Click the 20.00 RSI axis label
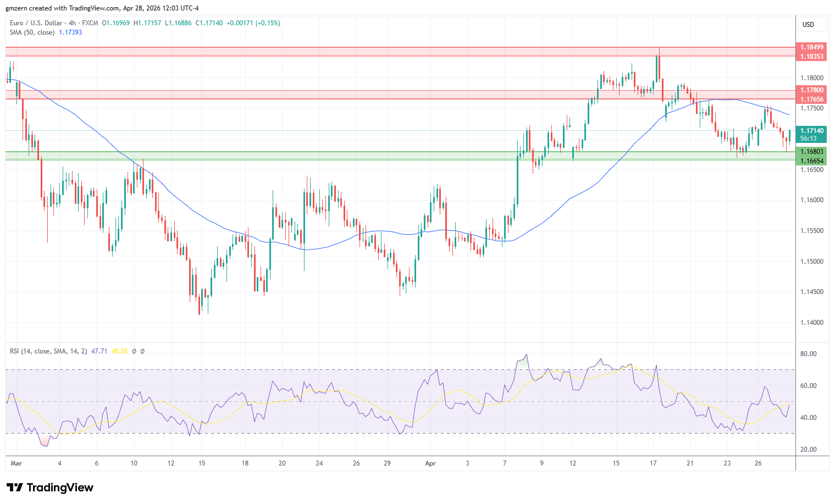The width and height of the screenshot is (835, 504). tap(809, 450)
